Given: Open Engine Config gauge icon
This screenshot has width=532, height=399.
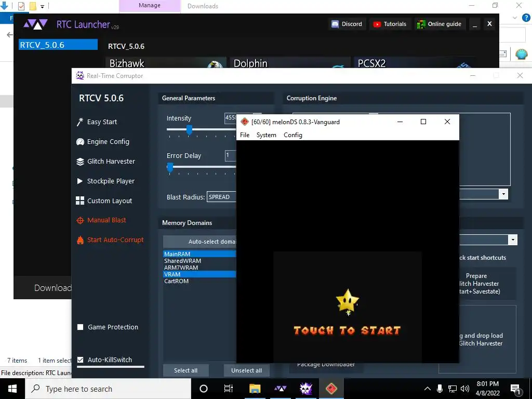Looking at the screenshot, I should point(80,141).
